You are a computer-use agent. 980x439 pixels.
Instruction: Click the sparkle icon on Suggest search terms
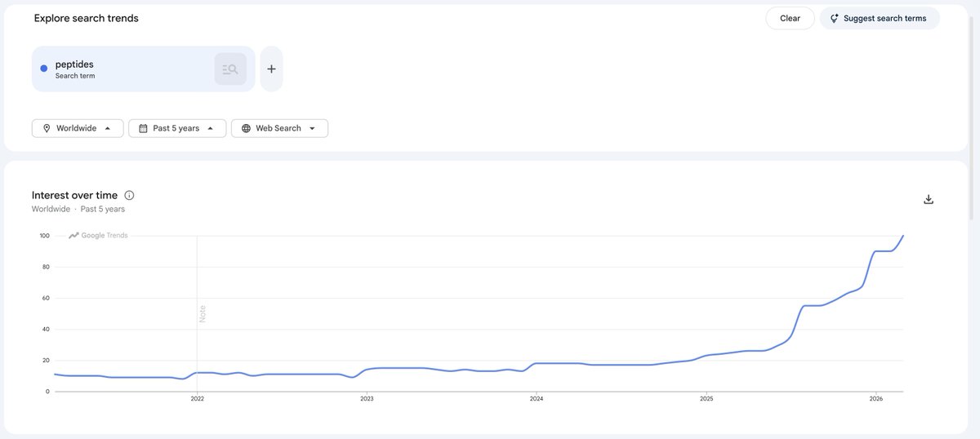834,18
